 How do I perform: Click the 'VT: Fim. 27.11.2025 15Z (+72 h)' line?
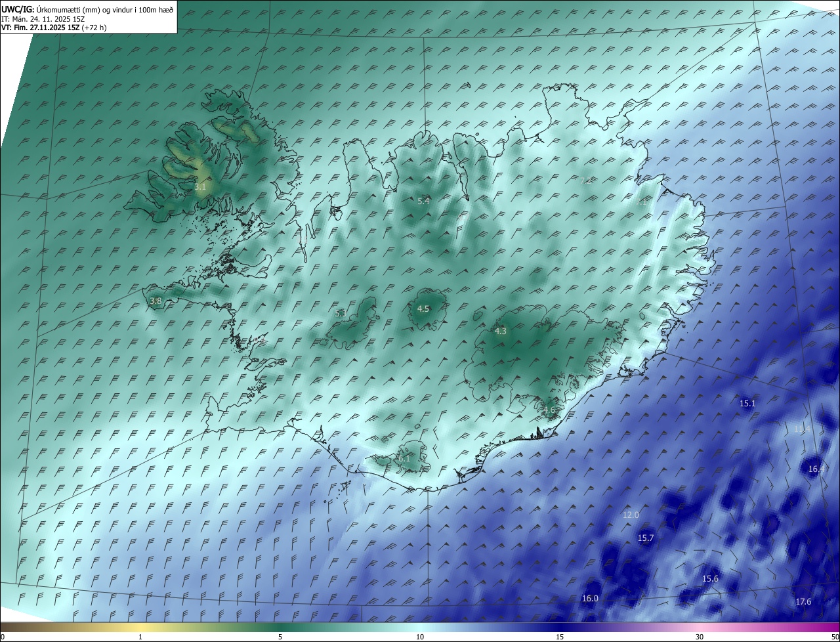[x=54, y=28]
